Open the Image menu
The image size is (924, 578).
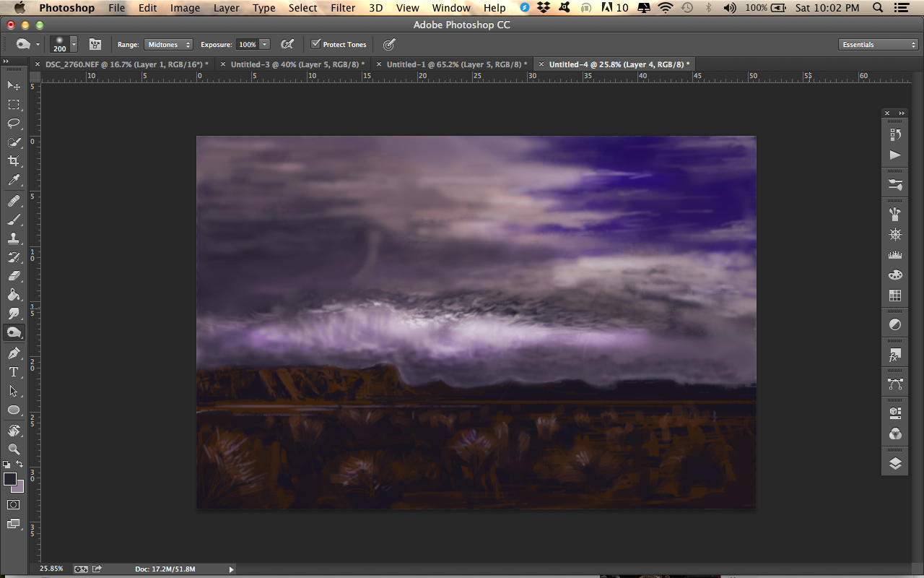point(185,8)
